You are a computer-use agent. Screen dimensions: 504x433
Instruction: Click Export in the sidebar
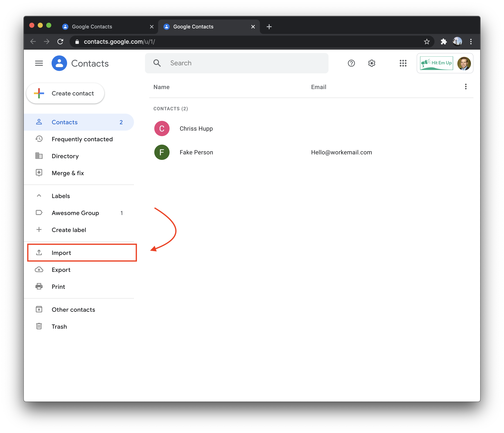click(79, 270)
